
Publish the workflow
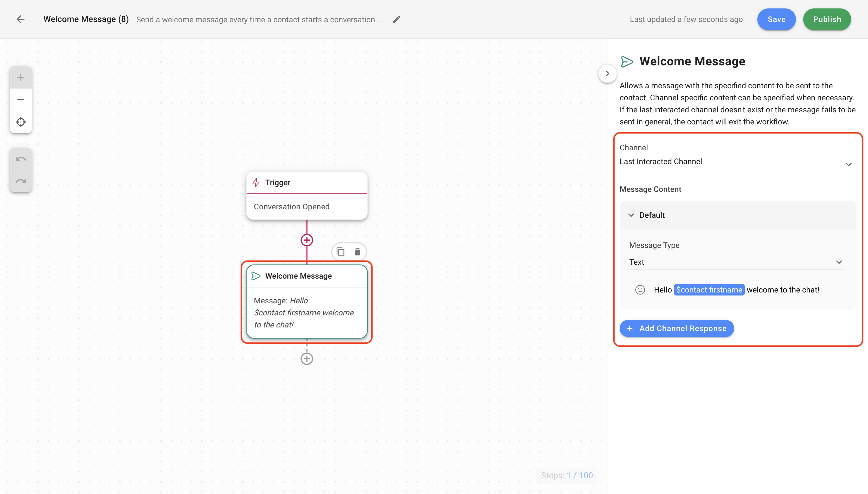(x=827, y=19)
